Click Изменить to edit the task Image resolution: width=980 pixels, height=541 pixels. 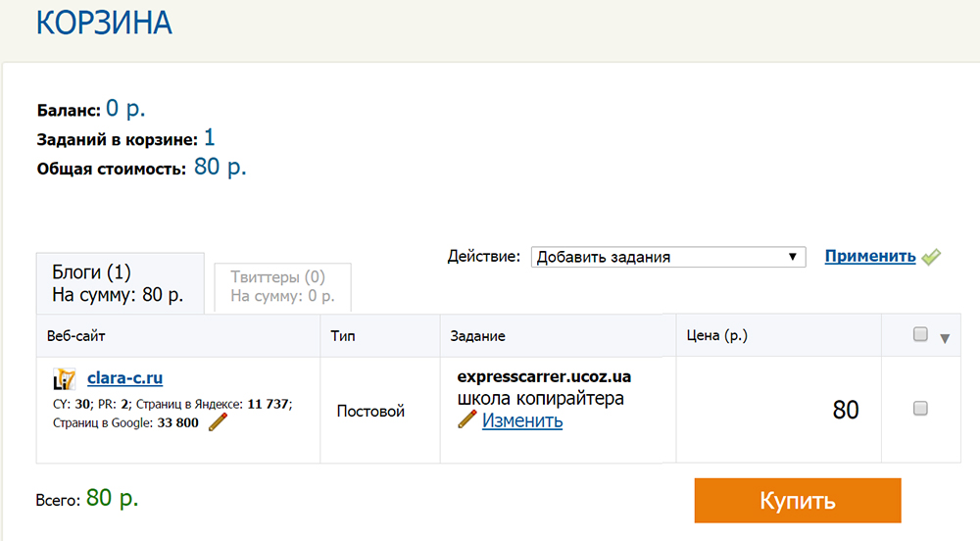[522, 421]
